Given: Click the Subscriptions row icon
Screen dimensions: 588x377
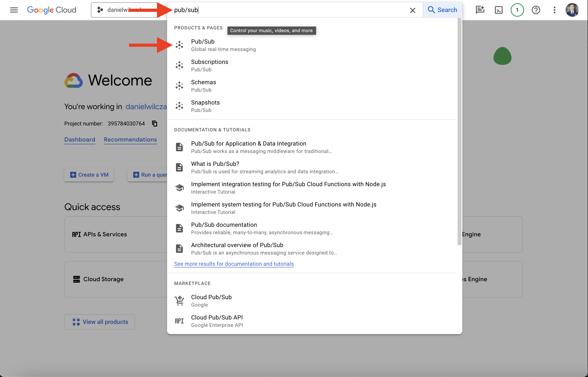Looking at the screenshot, I should click(x=179, y=65).
